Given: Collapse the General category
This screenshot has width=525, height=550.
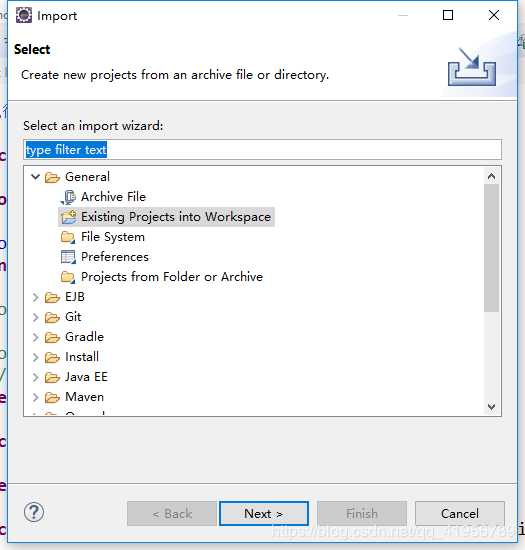Looking at the screenshot, I should pyautogui.click(x=35, y=177).
